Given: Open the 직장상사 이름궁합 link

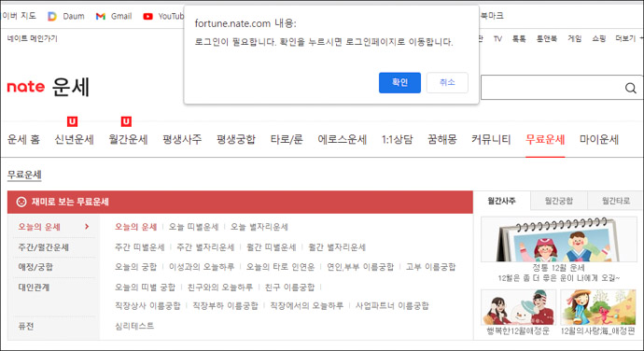Looking at the screenshot, I should (147, 306).
